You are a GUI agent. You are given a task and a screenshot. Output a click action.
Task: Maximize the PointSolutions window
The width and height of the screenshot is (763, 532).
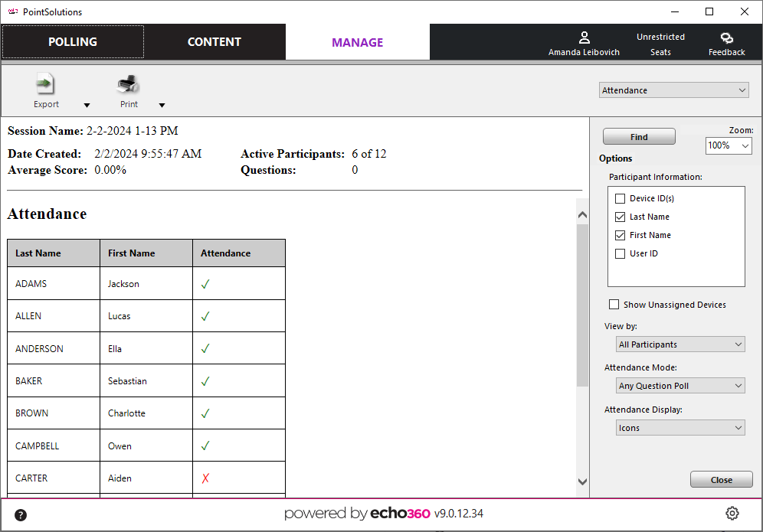(x=709, y=11)
